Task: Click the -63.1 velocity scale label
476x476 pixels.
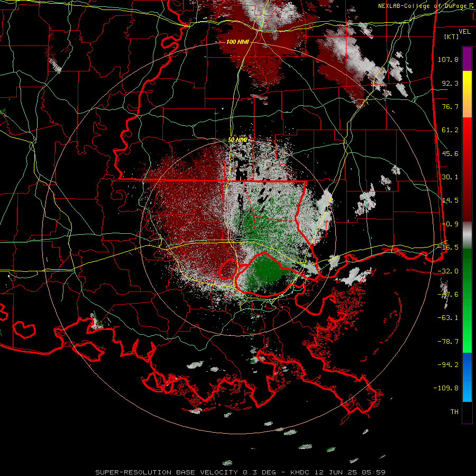Action: point(448,317)
